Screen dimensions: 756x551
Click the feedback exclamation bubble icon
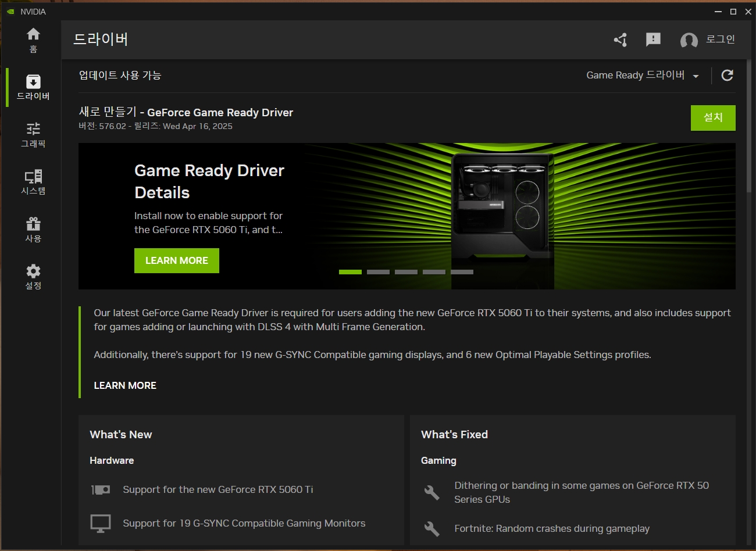coord(653,40)
